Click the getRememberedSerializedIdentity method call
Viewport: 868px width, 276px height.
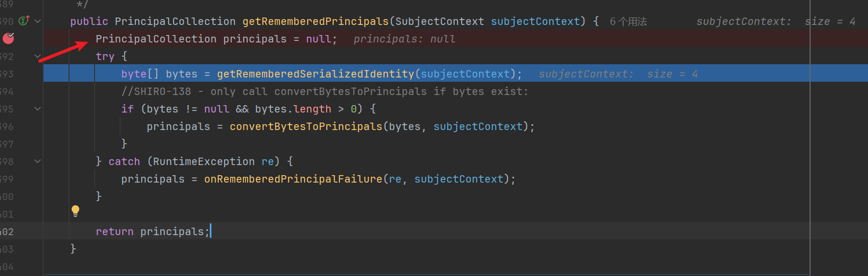315,74
